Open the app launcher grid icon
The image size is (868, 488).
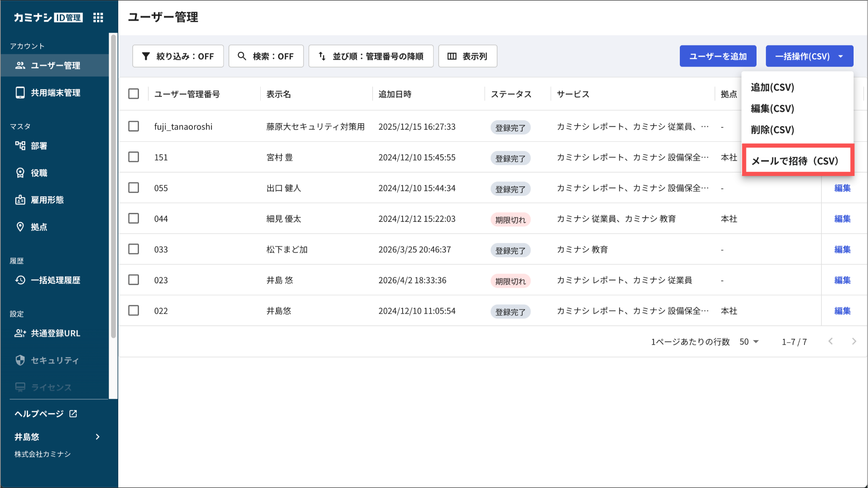click(98, 17)
